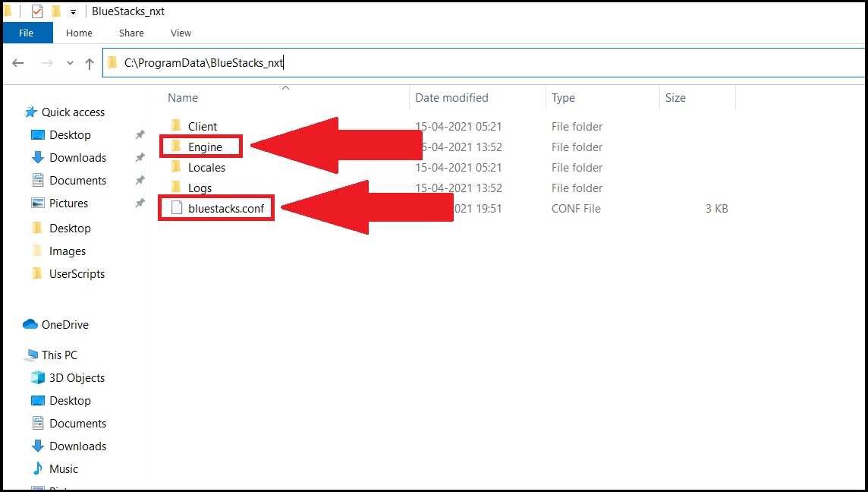Screen dimensions: 868x492
Task: Open the recent locations dropdown arrow
Action: [70, 63]
